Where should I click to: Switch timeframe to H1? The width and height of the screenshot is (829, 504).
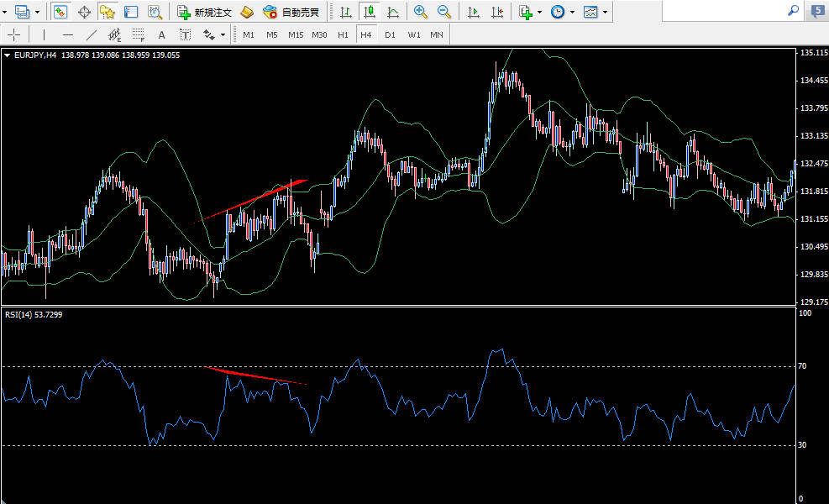point(344,35)
